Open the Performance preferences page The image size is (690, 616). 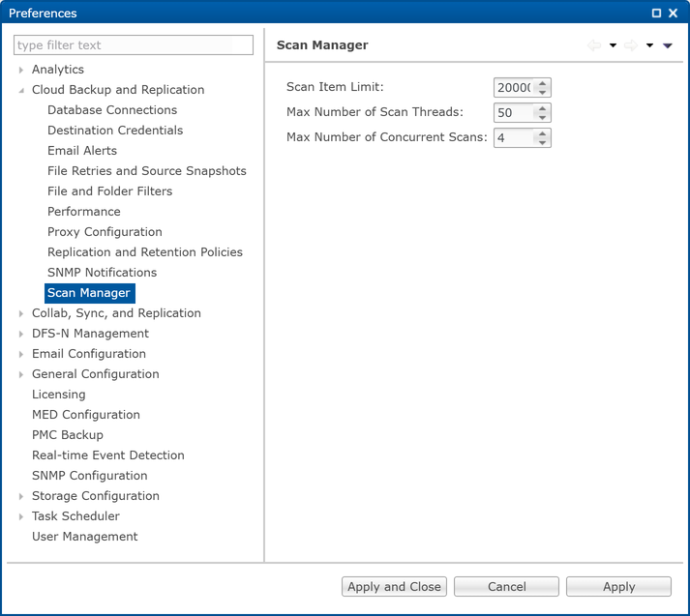click(83, 212)
